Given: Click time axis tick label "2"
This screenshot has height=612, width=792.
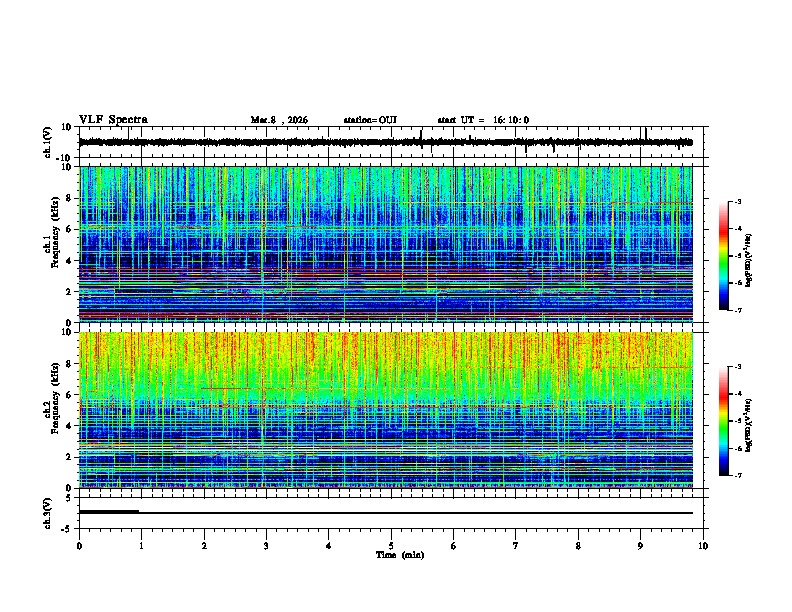Looking at the screenshot, I should (x=204, y=546).
